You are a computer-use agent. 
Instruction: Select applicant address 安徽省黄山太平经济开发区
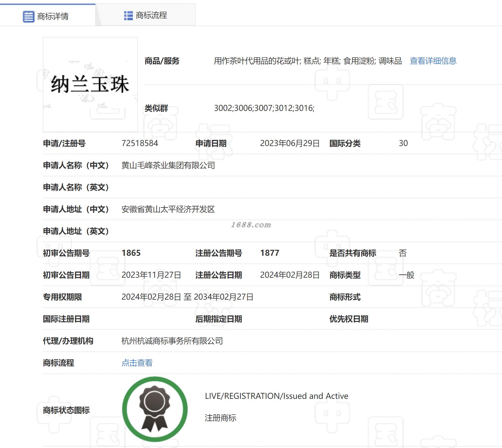[168, 209]
